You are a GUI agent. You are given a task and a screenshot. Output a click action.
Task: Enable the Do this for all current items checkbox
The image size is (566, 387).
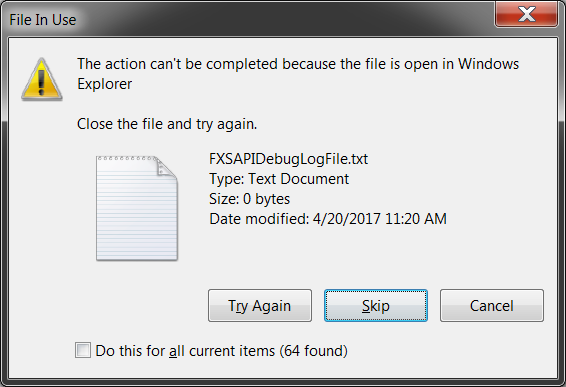83,350
